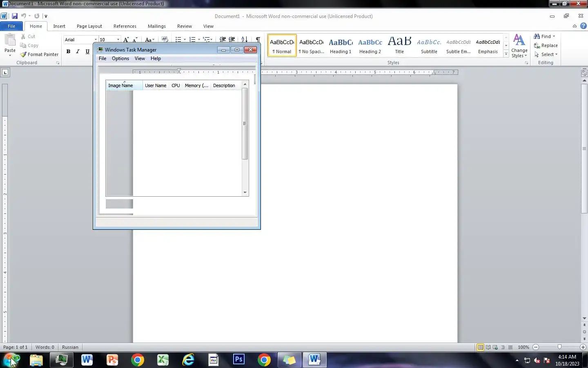Save the document from Quick Access Toolbar

coord(15,16)
